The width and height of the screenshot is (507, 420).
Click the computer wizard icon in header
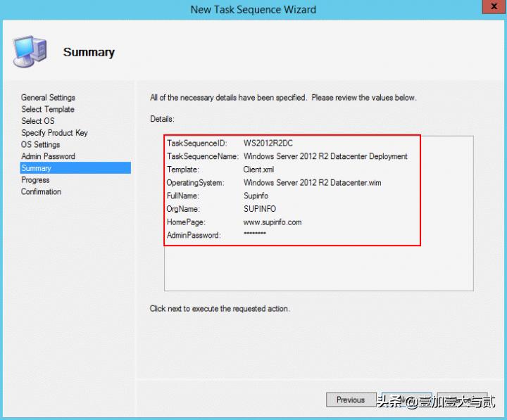click(30, 51)
